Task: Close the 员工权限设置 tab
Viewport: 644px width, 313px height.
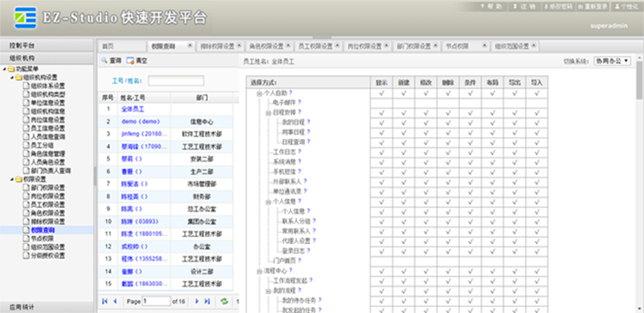Action: [338, 46]
